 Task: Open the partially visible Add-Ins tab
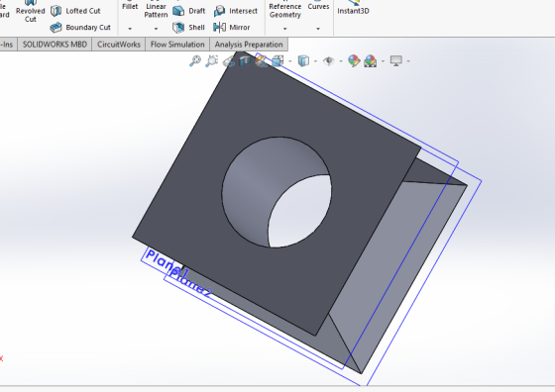tap(7, 45)
